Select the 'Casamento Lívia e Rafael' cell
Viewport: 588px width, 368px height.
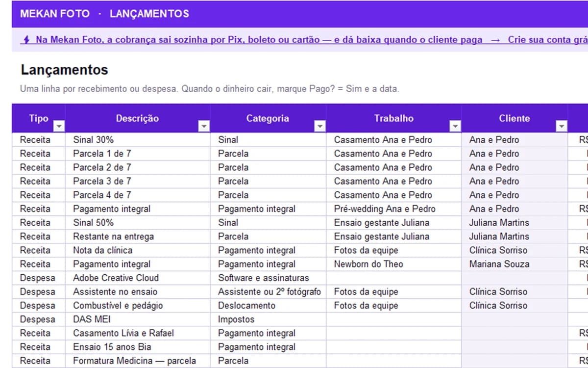tap(138, 333)
